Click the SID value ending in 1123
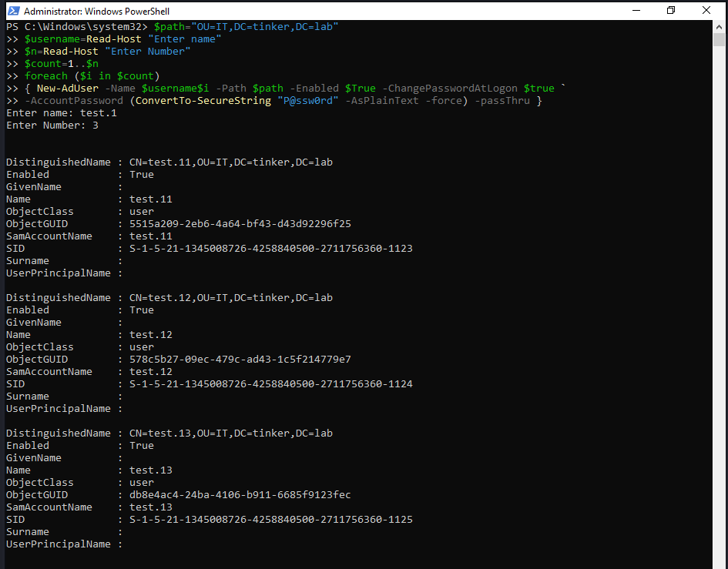 pos(270,249)
